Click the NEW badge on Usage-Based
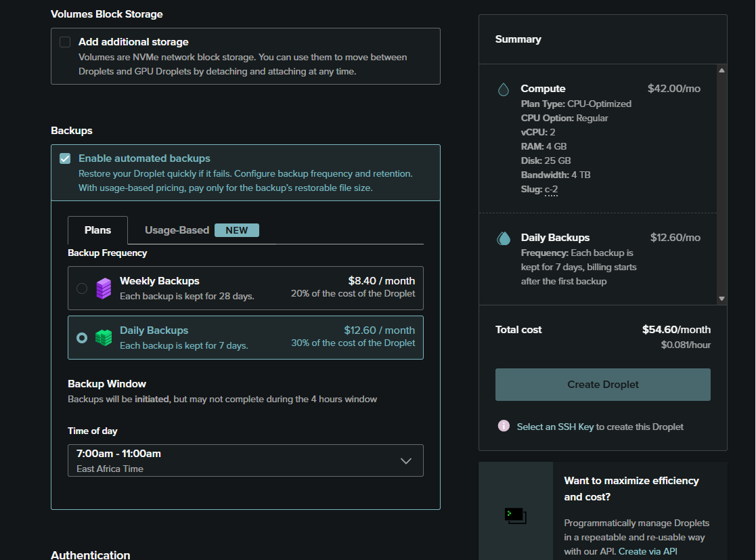The image size is (756, 560). 237,230
